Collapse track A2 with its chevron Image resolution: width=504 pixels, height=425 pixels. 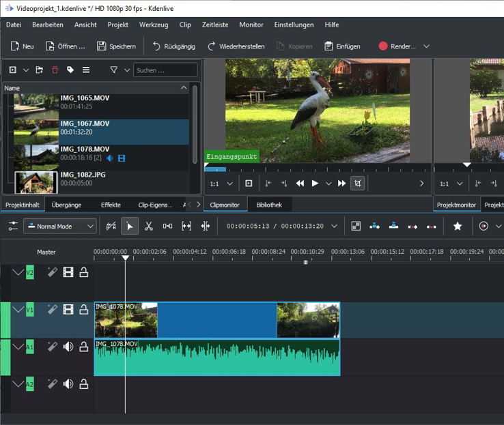(x=18, y=384)
